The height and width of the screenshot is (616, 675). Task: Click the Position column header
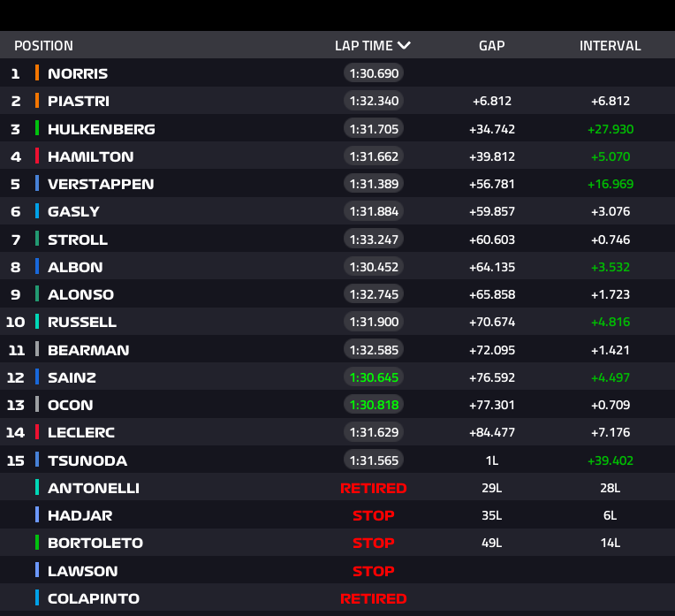(43, 46)
